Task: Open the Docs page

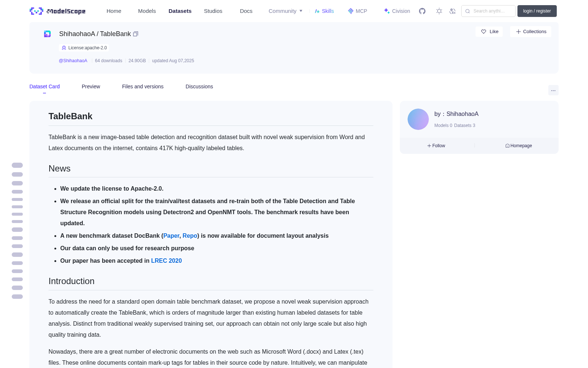Action: point(246,11)
